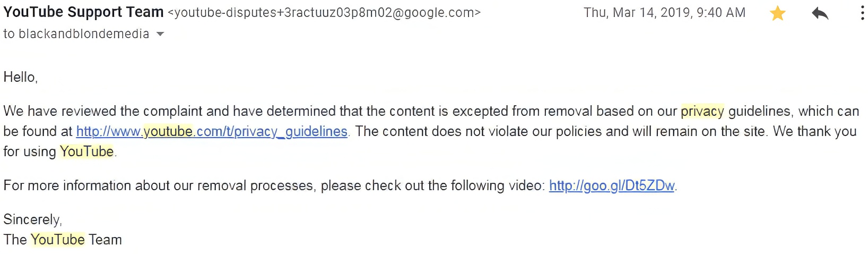Open the three-dot more options menu
Screen dimensions: 868x254
pos(862,13)
